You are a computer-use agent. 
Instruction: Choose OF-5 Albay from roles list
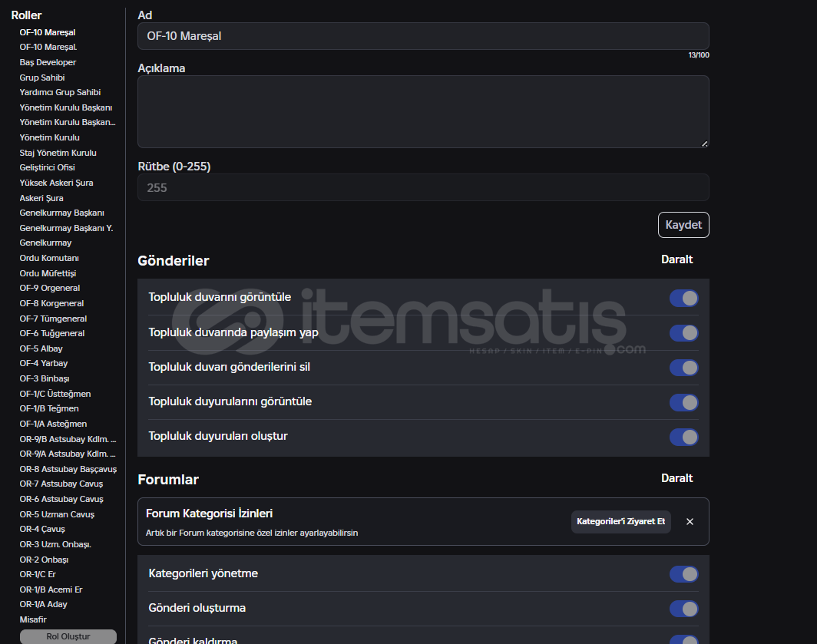(x=41, y=348)
